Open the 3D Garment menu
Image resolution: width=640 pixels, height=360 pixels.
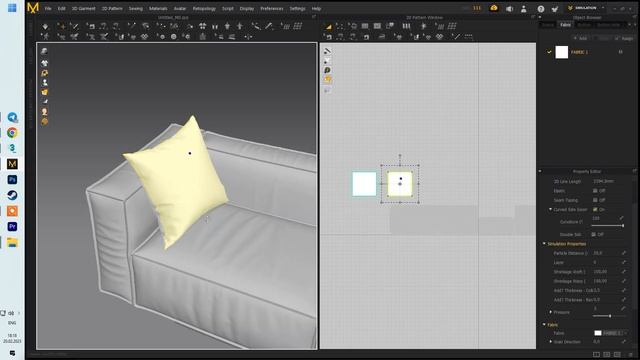(x=83, y=9)
